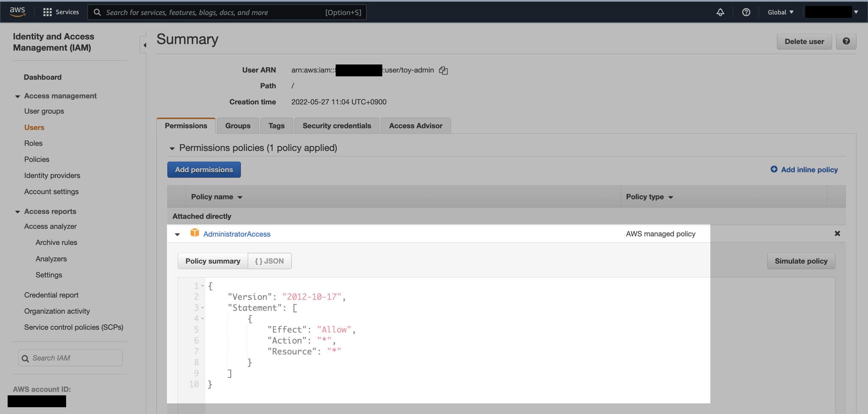Switch to the Security credentials tab
This screenshot has height=414, width=868.
click(x=337, y=126)
